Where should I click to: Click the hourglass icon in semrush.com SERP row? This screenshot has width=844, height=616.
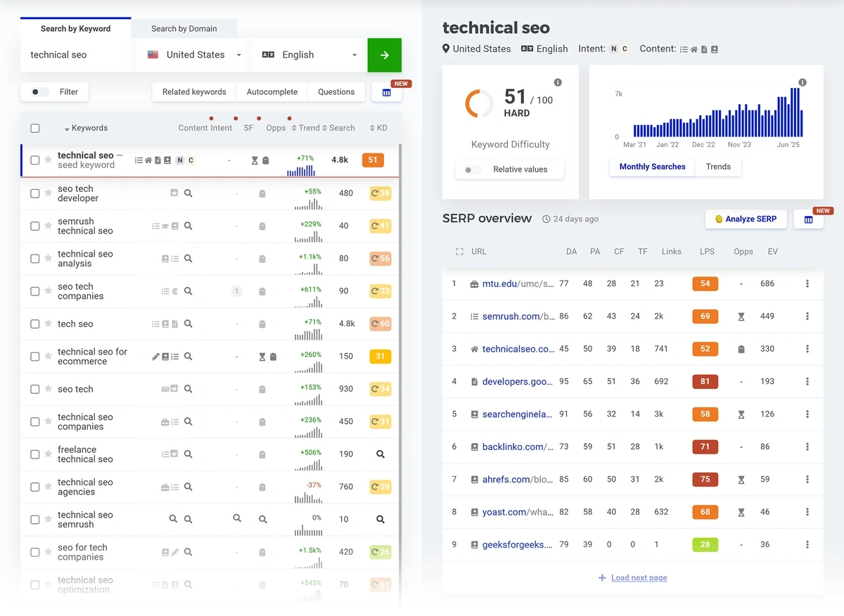(741, 317)
